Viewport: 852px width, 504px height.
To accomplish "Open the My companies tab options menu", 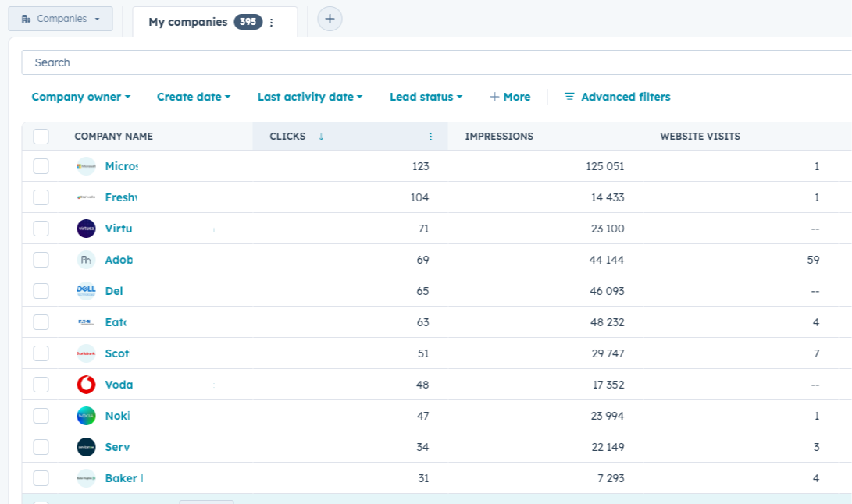I will click(272, 23).
